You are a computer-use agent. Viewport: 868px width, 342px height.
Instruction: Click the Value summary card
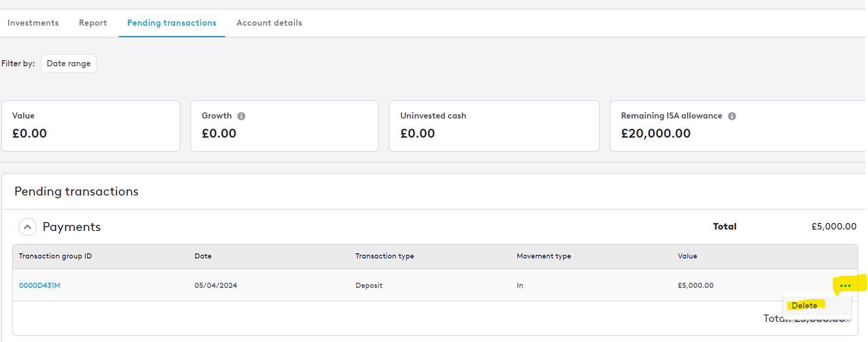point(91,126)
